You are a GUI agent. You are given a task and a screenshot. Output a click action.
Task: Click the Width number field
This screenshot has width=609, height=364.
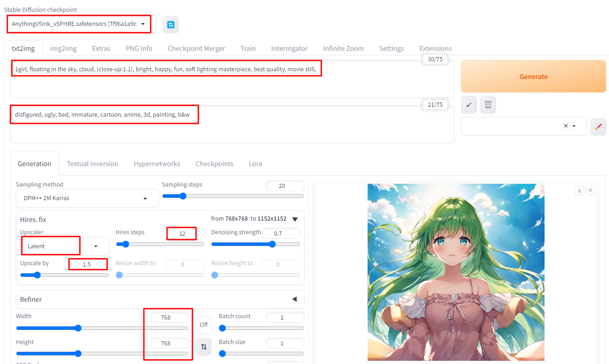pos(169,317)
